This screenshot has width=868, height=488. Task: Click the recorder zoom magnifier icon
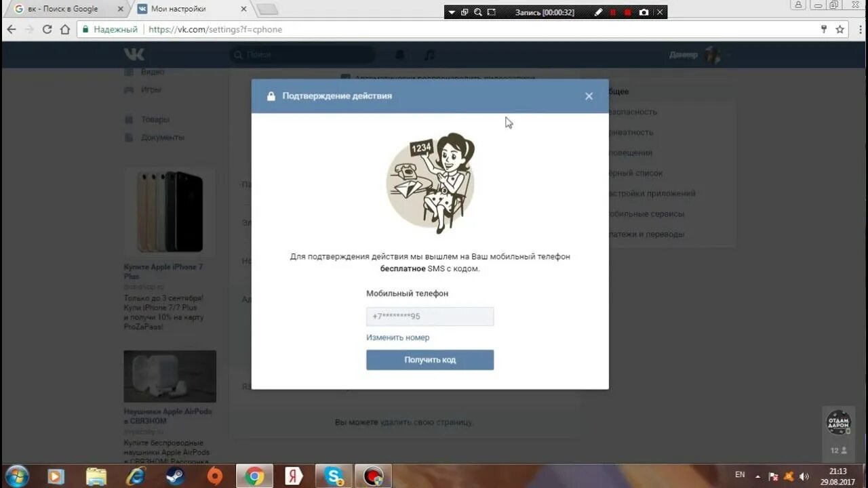[478, 12]
